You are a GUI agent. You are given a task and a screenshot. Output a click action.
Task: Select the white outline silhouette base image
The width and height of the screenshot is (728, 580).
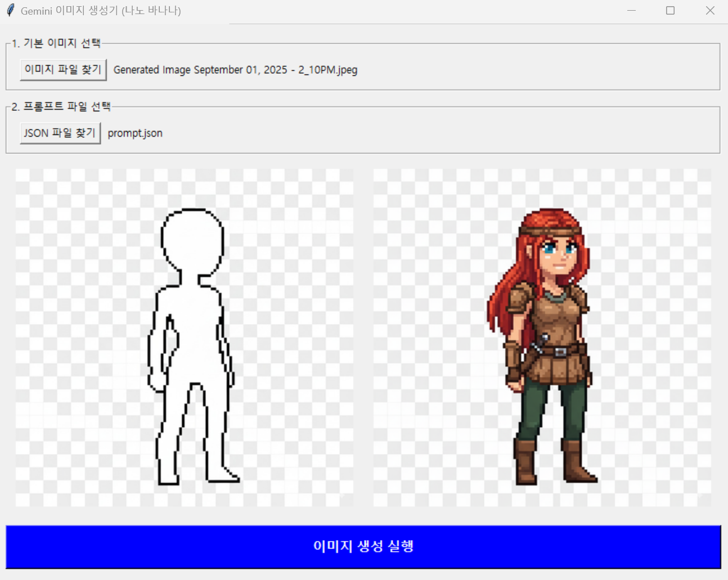point(185,338)
